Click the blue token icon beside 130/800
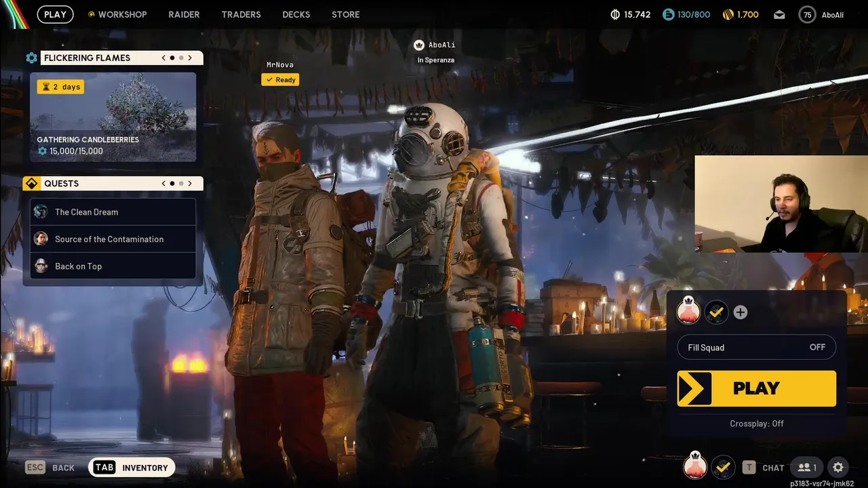The image size is (868, 488). coord(669,14)
